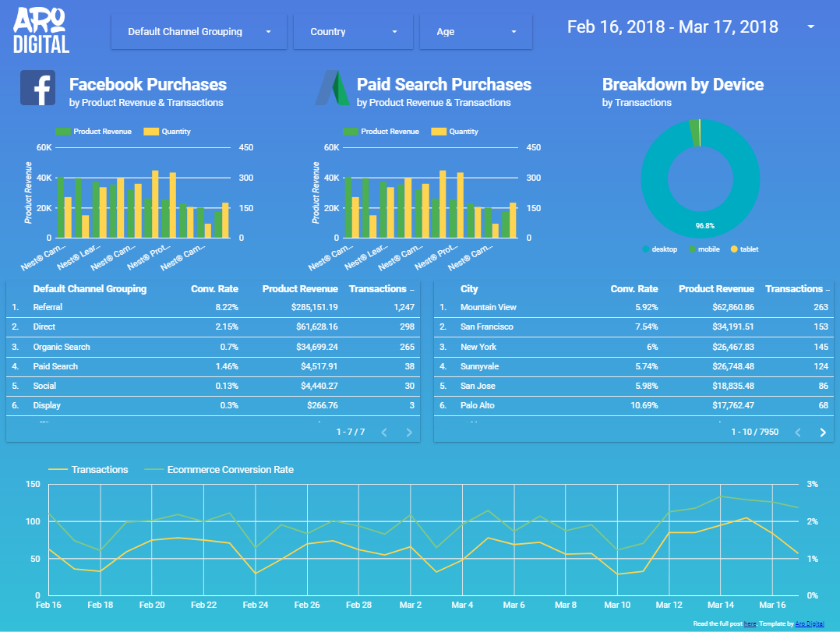The width and height of the screenshot is (840, 632).
Task: Click the Aro Digital logo
Action: tap(41, 32)
